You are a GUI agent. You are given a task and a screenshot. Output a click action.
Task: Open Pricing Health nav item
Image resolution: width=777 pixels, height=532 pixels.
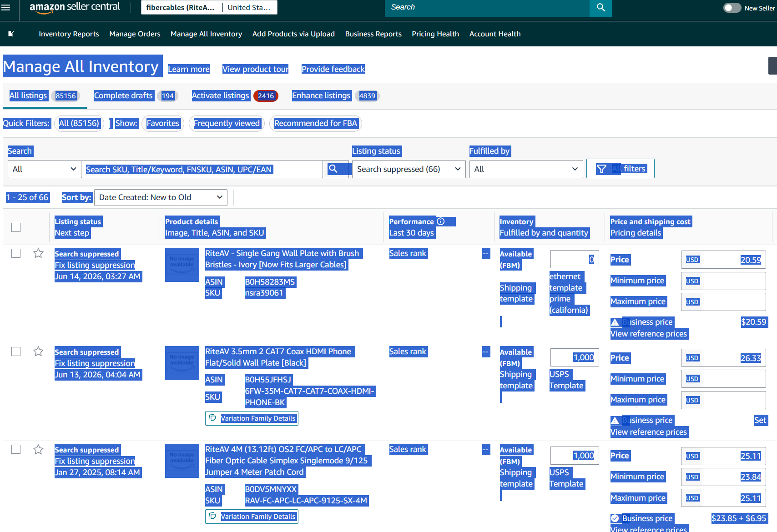(435, 34)
